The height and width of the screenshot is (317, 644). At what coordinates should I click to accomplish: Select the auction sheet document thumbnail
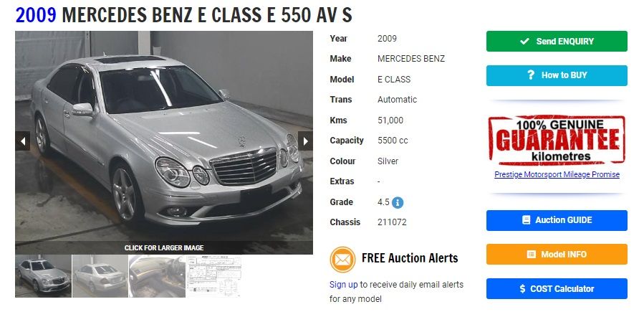(213, 276)
